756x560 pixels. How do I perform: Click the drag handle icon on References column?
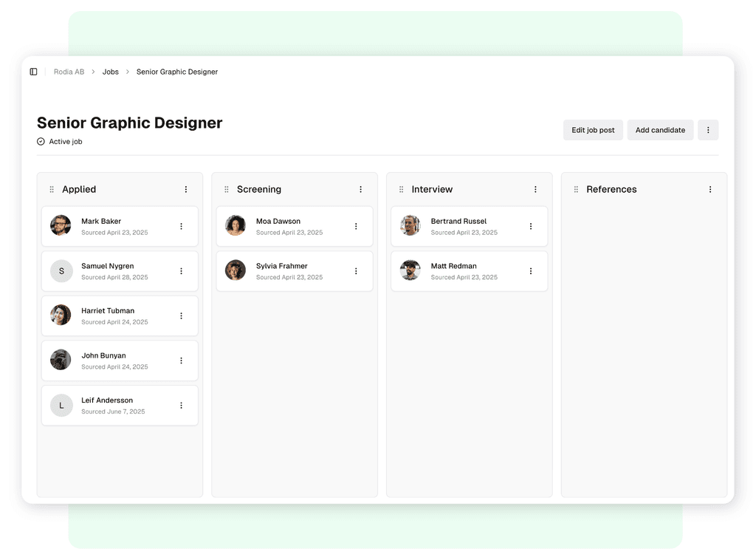pos(575,189)
